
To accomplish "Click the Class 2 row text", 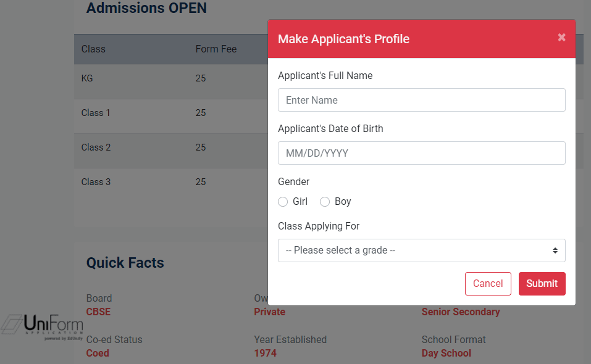I will click(x=96, y=147).
